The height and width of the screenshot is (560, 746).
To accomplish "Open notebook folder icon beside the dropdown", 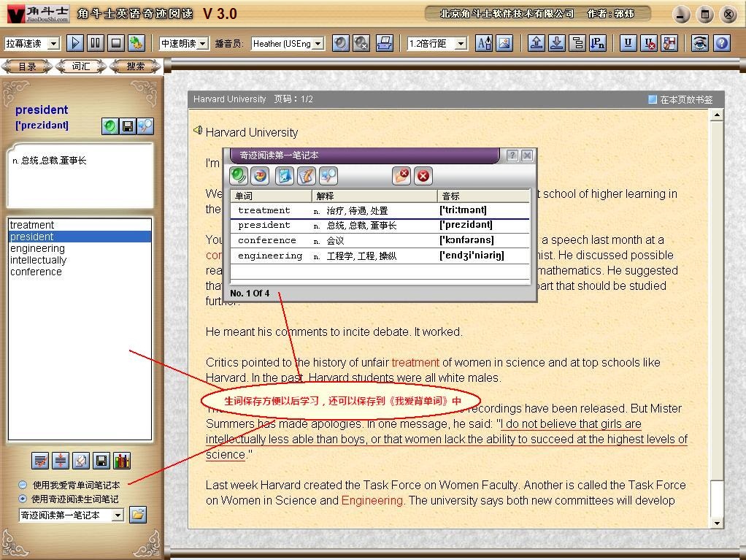I will 137,515.
